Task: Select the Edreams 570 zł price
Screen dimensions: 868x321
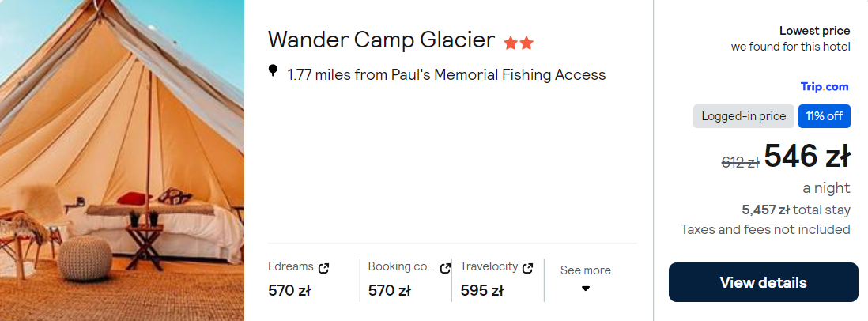Action: tap(289, 290)
